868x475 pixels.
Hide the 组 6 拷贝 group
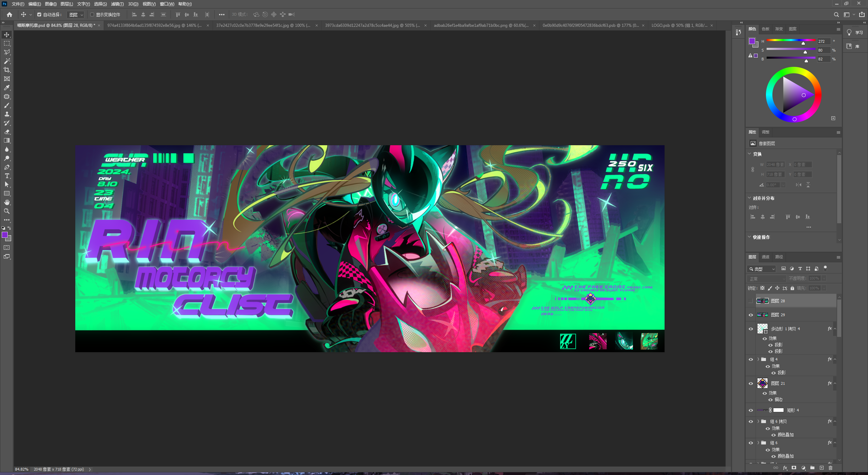(751, 421)
